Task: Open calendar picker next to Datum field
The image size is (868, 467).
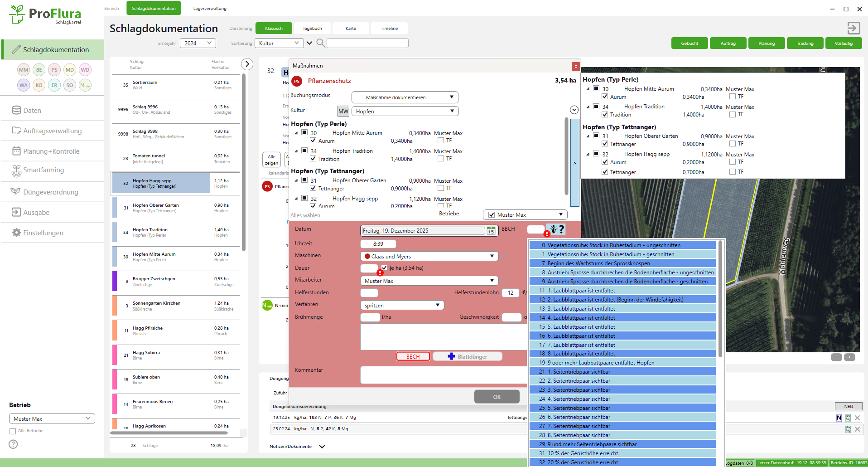Action: (x=491, y=231)
